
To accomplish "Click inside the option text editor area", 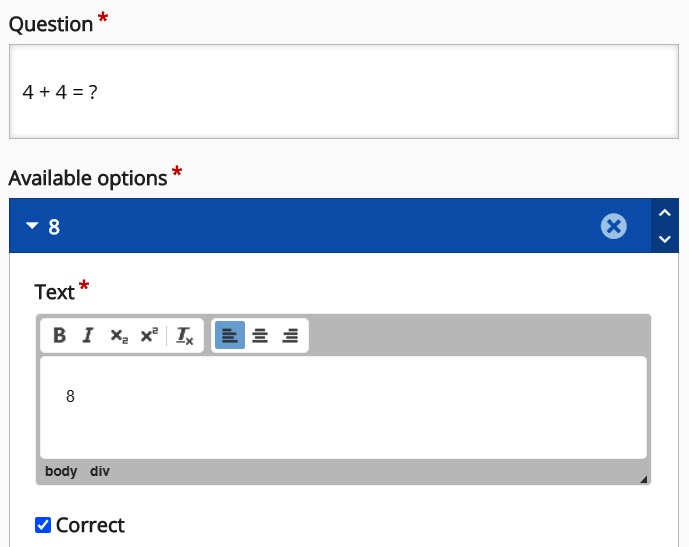I will [x=343, y=408].
